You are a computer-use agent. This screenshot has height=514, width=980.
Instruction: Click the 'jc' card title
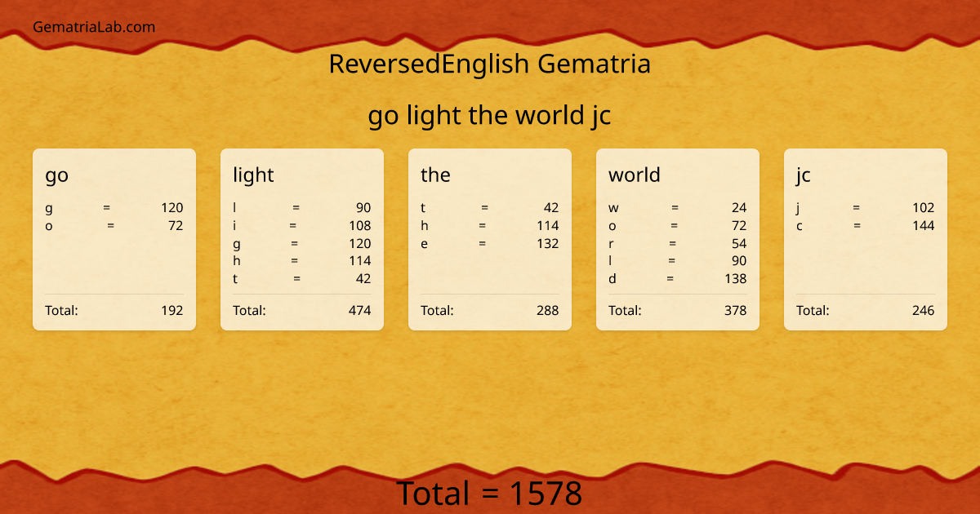(x=804, y=175)
